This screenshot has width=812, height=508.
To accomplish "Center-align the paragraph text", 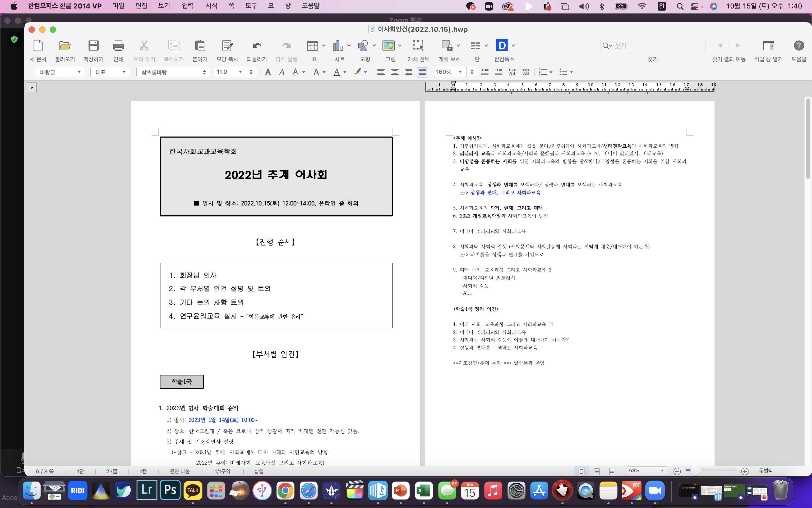I will (x=395, y=72).
